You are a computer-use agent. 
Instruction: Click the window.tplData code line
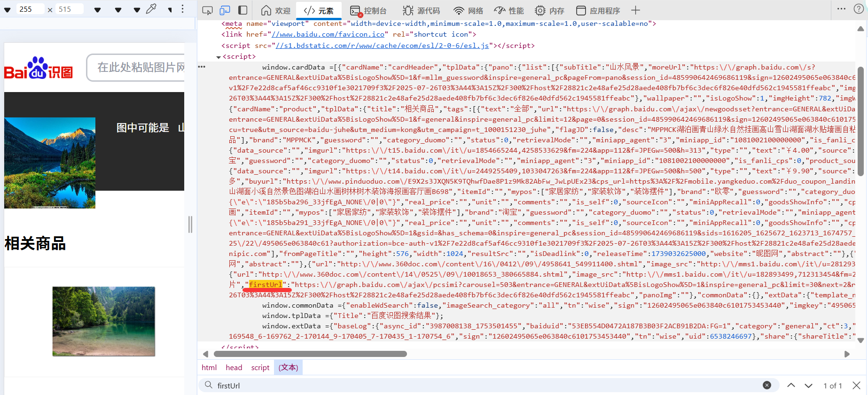pyautogui.click(x=352, y=316)
